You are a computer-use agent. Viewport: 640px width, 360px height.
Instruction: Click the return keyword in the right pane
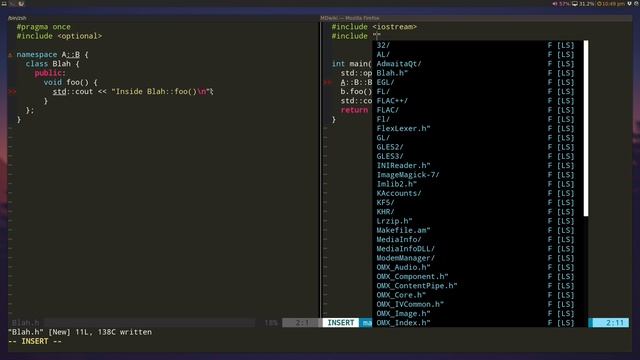[x=354, y=110]
